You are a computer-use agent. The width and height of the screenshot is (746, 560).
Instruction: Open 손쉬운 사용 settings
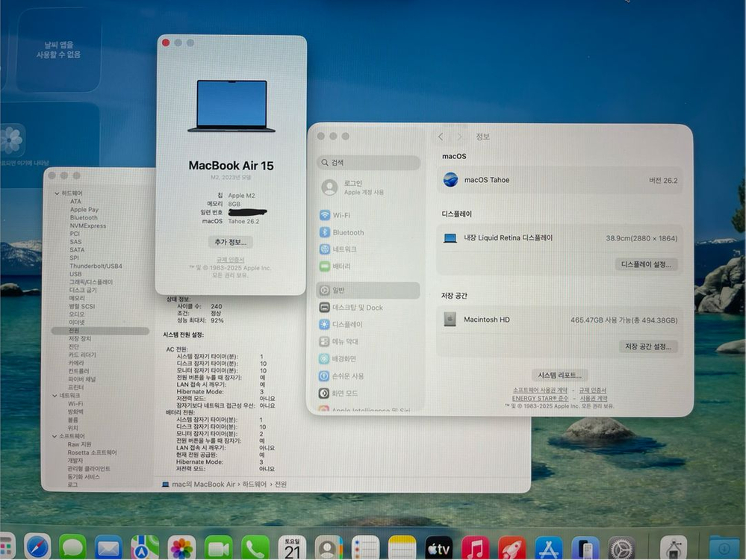[x=347, y=376]
